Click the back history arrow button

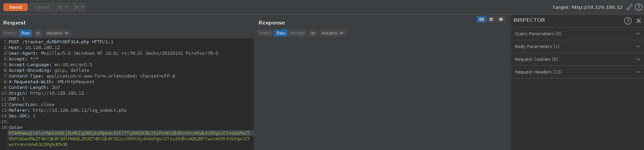(x=60, y=7)
